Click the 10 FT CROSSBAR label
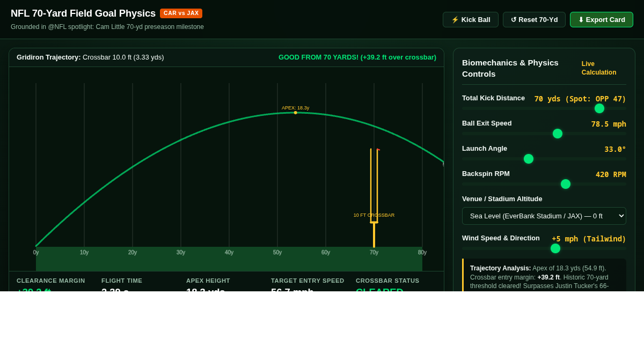The width and height of the screenshot is (644, 338). point(374,215)
